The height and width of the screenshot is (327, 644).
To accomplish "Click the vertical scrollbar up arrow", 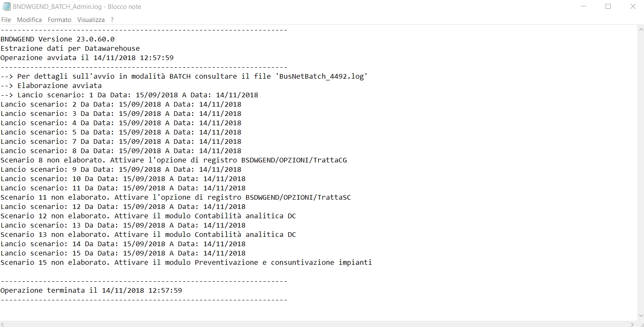I will pyautogui.click(x=640, y=29).
